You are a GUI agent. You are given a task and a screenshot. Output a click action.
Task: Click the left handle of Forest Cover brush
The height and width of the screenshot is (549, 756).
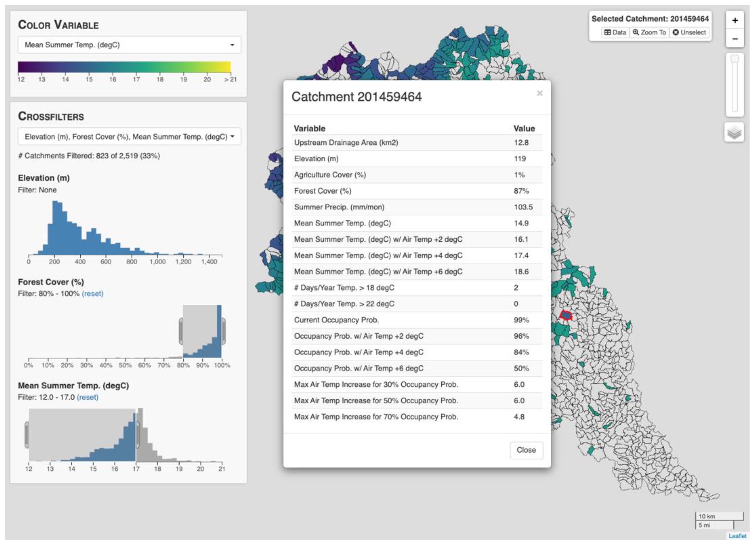(181, 331)
